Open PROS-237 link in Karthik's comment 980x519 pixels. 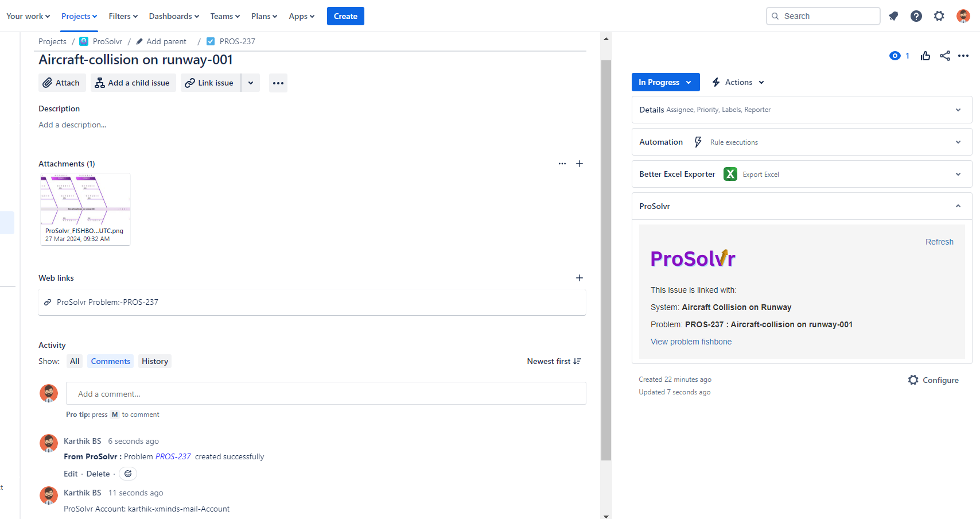[x=173, y=456]
